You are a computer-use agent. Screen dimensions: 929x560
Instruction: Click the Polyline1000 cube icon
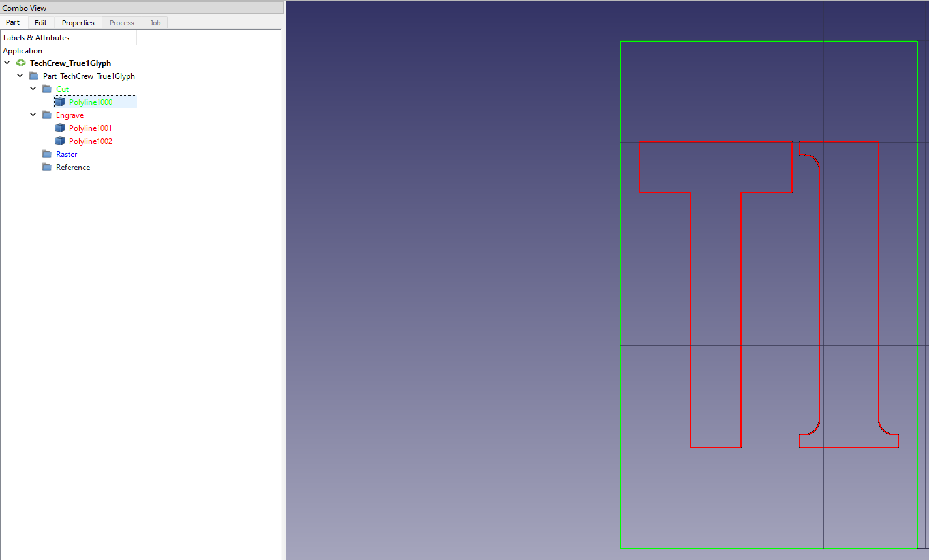[60, 102]
